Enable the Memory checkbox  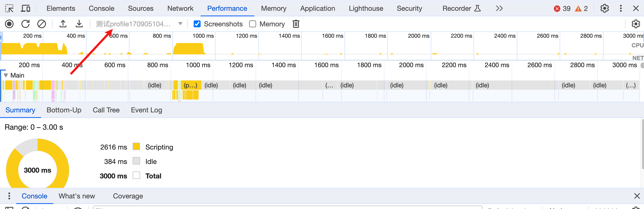[x=252, y=24]
